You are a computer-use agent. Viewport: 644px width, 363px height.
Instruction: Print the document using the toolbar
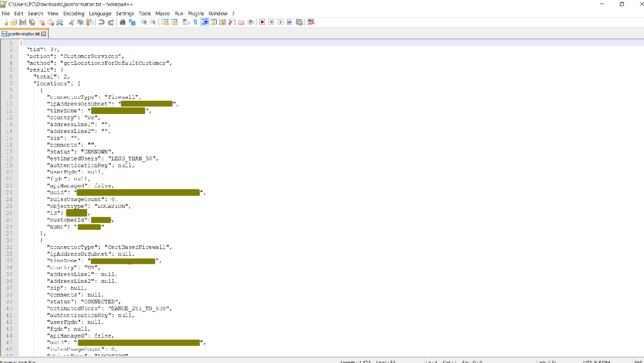(60, 22)
